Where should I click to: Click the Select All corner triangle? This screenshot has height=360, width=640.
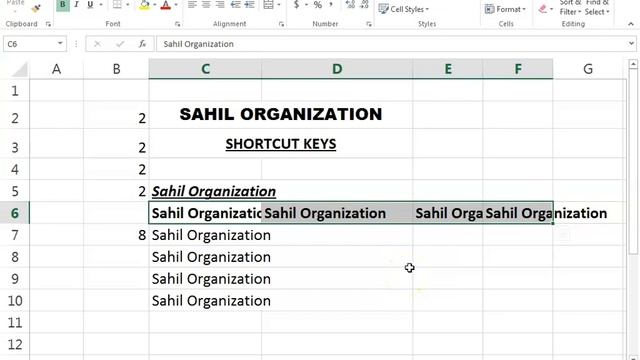[19, 69]
